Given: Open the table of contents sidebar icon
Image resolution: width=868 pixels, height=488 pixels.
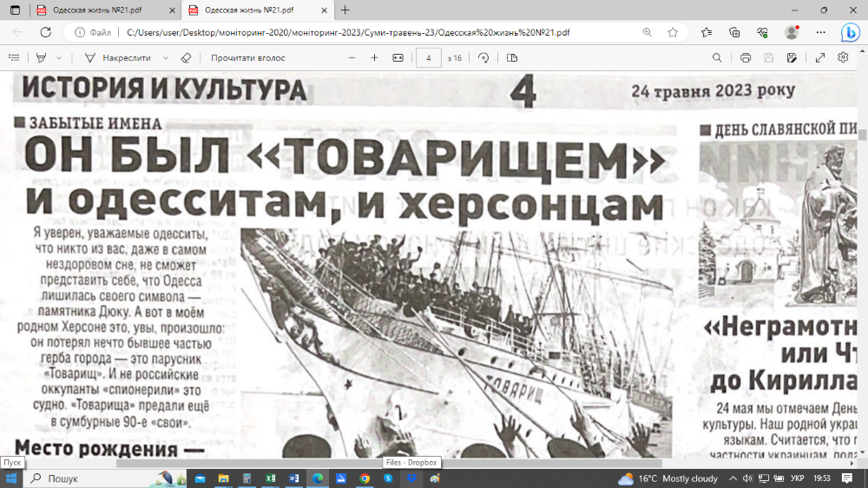Looking at the screenshot, I should [x=14, y=57].
